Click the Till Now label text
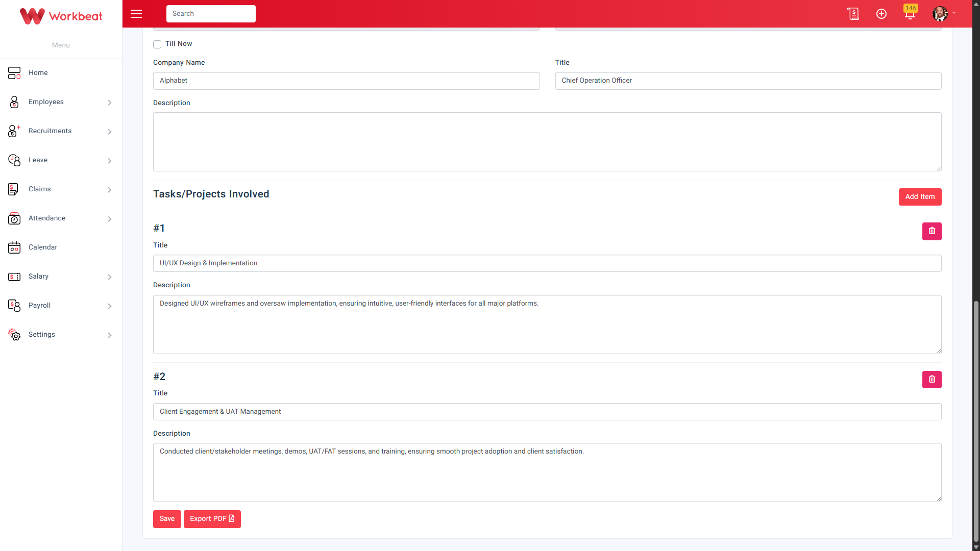The width and height of the screenshot is (980, 551). pyautogui.click(x=179, y=44)
